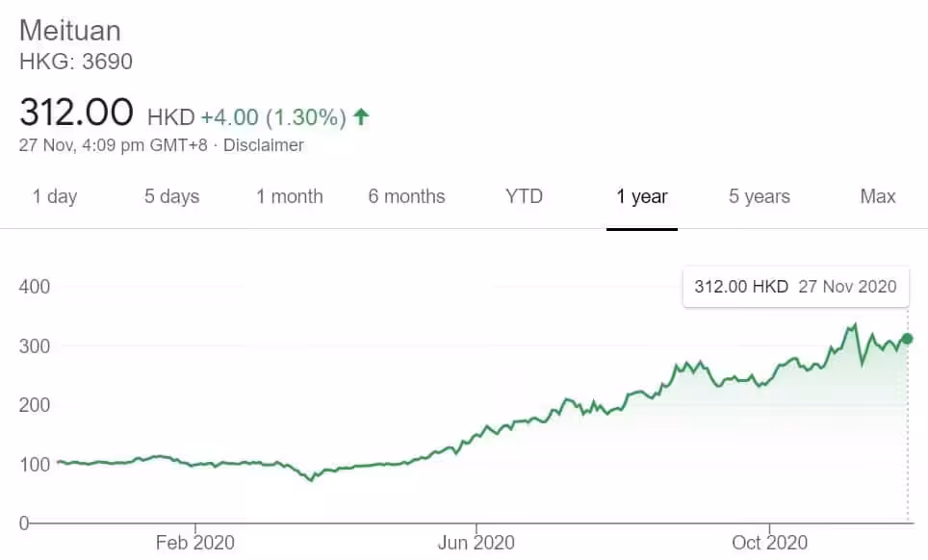Show the 1 month chart range
928x560 pixels.
pyautogui.click(x=290, y=196)
